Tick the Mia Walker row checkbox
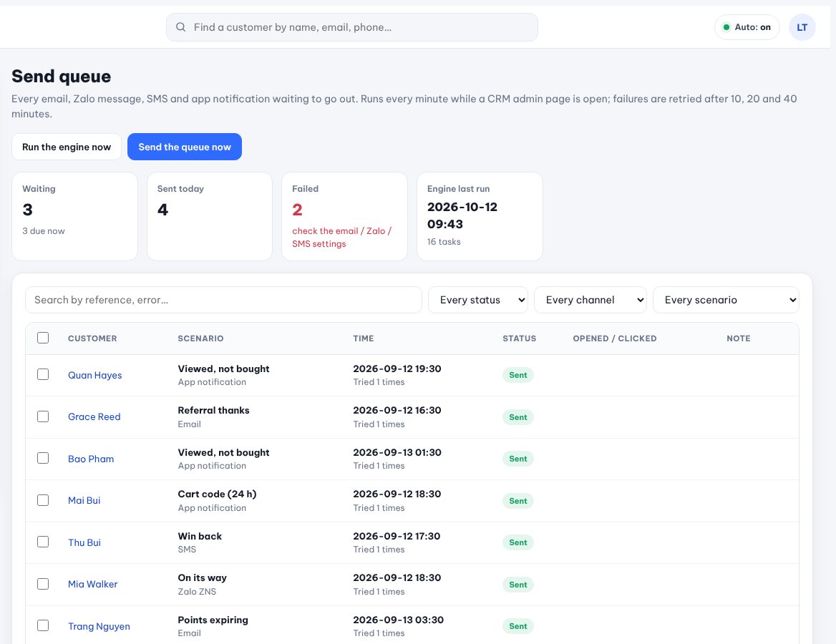This screenshot has width=836, height=644. pos(43,584)
